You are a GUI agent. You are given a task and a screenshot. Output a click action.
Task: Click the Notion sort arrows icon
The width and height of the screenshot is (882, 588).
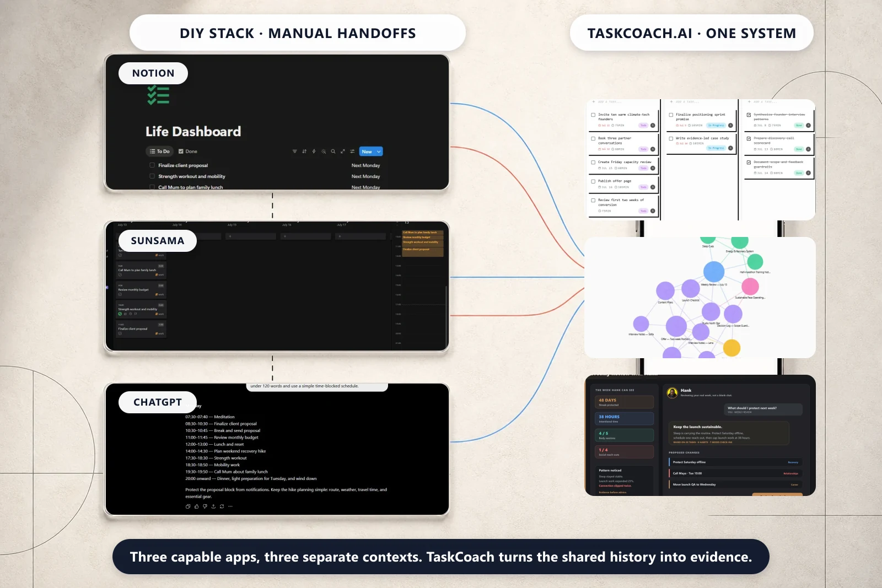(x=304, y=152)
